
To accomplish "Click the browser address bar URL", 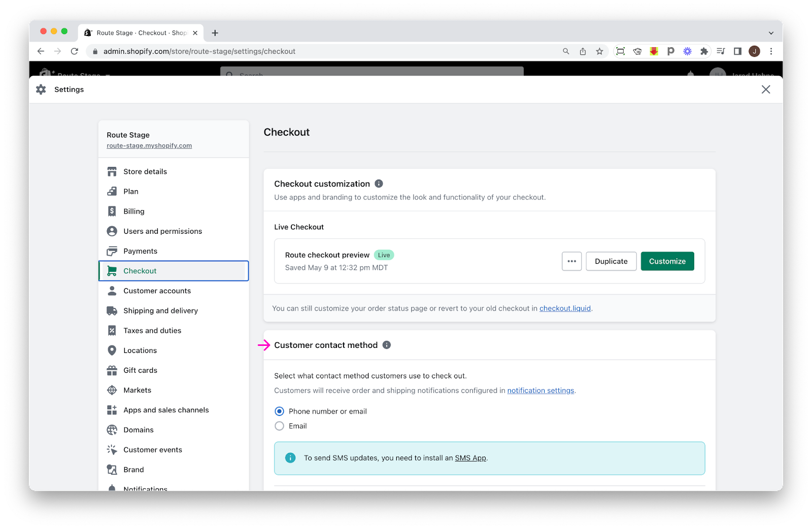I will [199, 51].
